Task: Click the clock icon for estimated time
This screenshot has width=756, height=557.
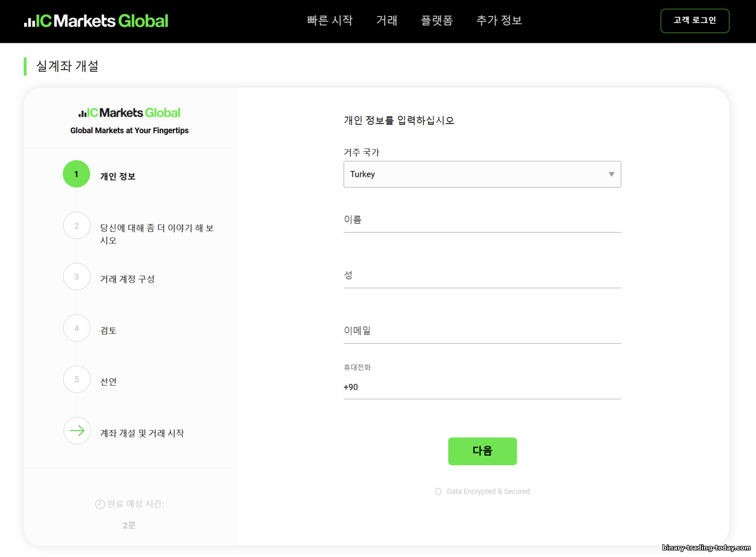Action: 100,504
